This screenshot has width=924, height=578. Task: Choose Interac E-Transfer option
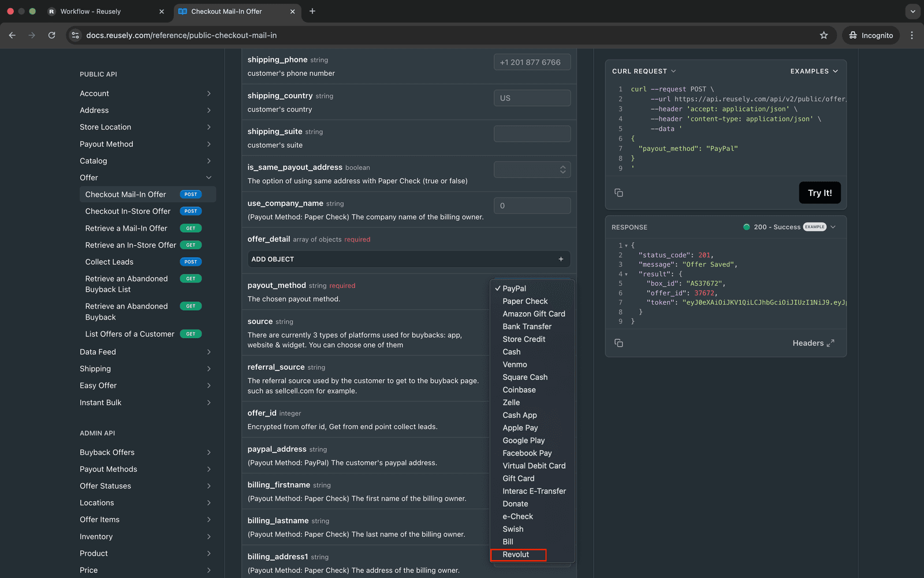pyautogui.click(x=532, y=491)
